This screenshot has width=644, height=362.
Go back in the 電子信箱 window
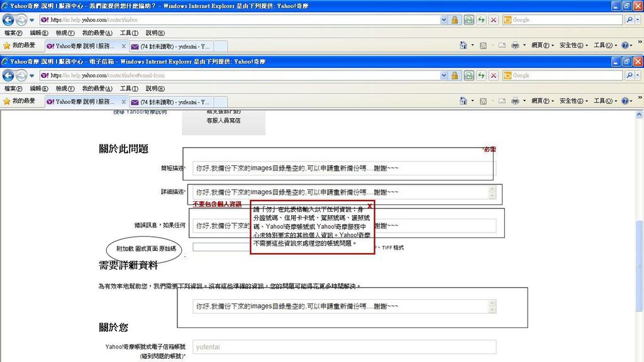(8, 75)
